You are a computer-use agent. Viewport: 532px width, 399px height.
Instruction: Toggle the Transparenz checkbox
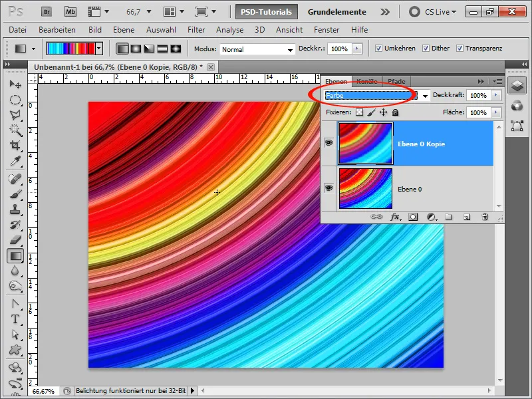click(x=460, y=49)
